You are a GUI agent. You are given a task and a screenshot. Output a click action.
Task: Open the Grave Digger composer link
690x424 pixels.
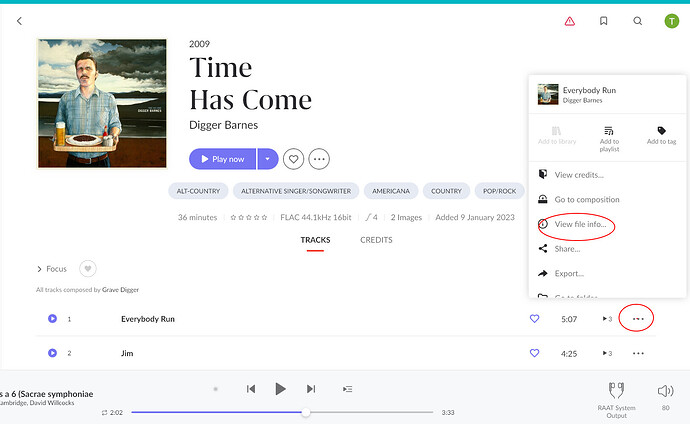click(120, 290)
